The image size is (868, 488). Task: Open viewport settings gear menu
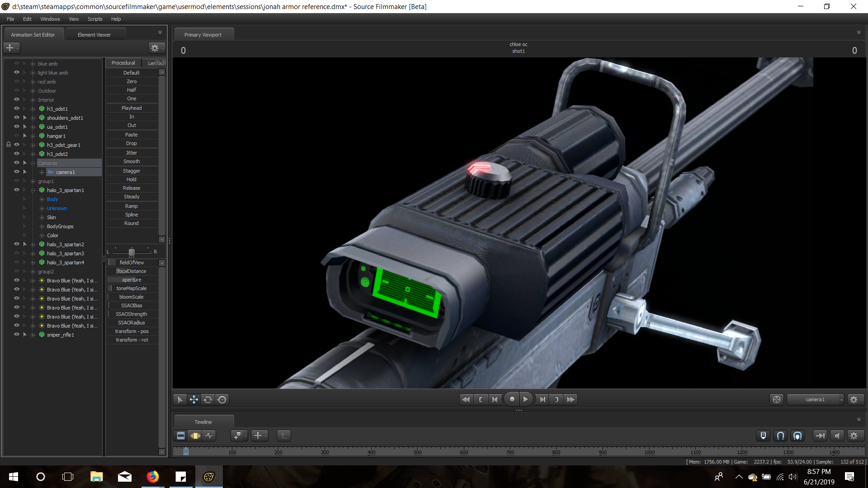[x=854, y=399]
